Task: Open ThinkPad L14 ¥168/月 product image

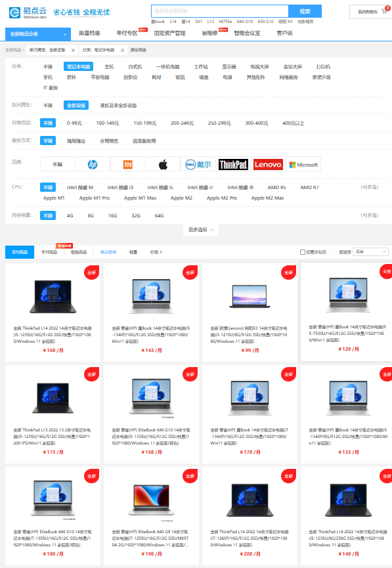Action: click(x=53, y=296)
